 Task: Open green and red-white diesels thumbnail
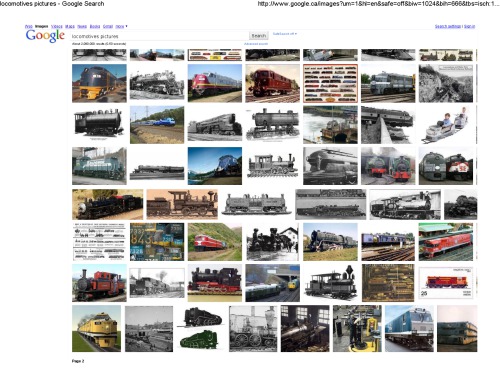446,166
